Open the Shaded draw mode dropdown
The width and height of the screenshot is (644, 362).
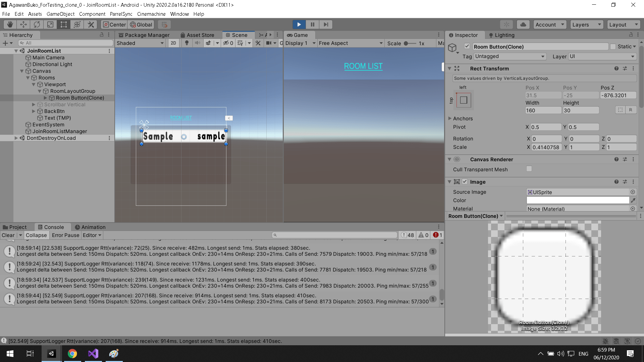[140, 43]
